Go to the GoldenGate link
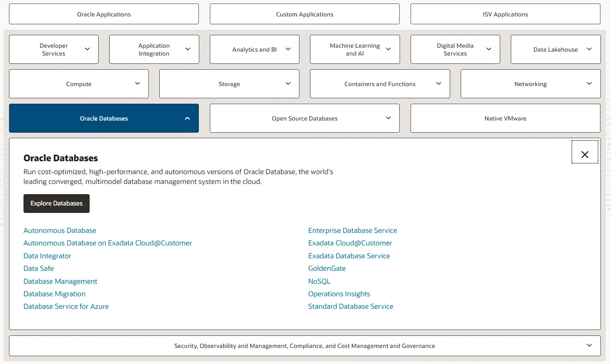This screenshot has width=611, height=364. pyautogui.click(x=327, y=268)
